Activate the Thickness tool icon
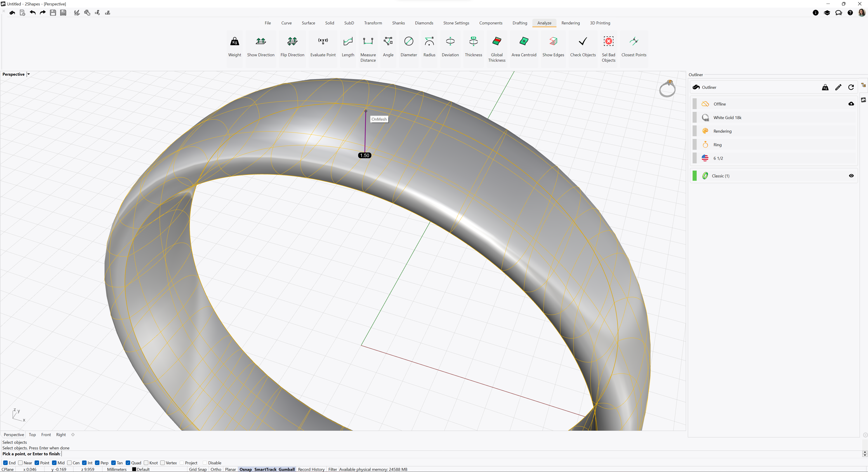Screen dimensions: 868x472 (x=473, y=41)
